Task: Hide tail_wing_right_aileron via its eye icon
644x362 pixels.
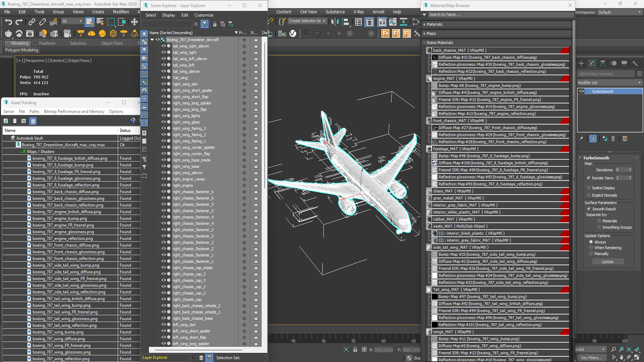Action: (164, 46)
